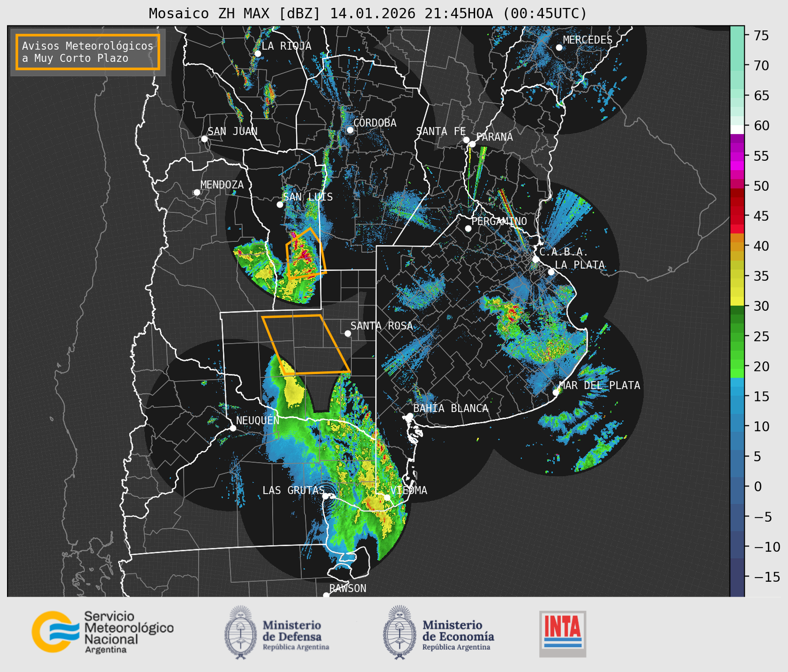Click the CÓRDOBA city marker dot
The image size is (788, 672).
point(350,130)
